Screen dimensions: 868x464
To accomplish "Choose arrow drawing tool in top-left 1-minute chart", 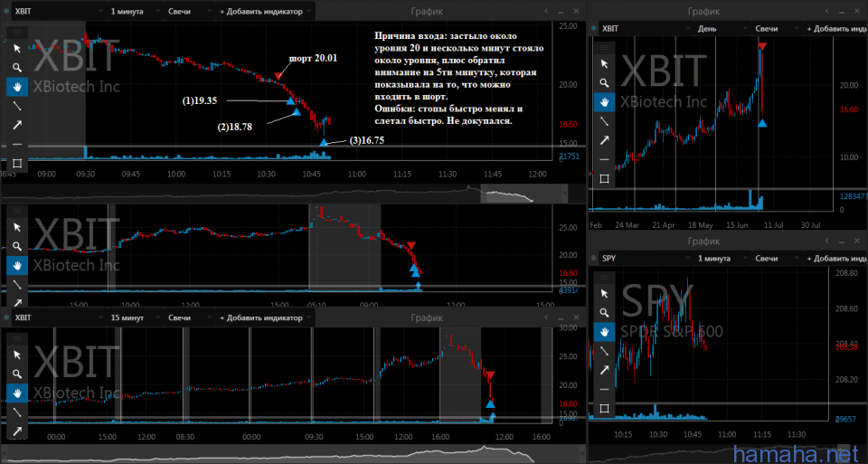I will (x=17, y=125).
